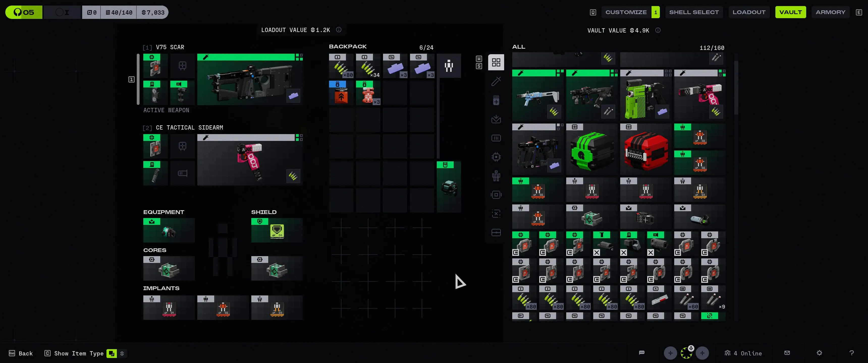Switch to the Shell Select tab
The image size is (868, 363).
[x=693, y=12]
